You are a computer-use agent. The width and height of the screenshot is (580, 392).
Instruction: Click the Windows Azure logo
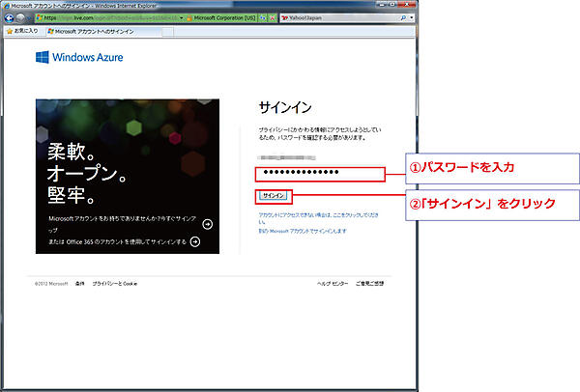tap(79, 57)
